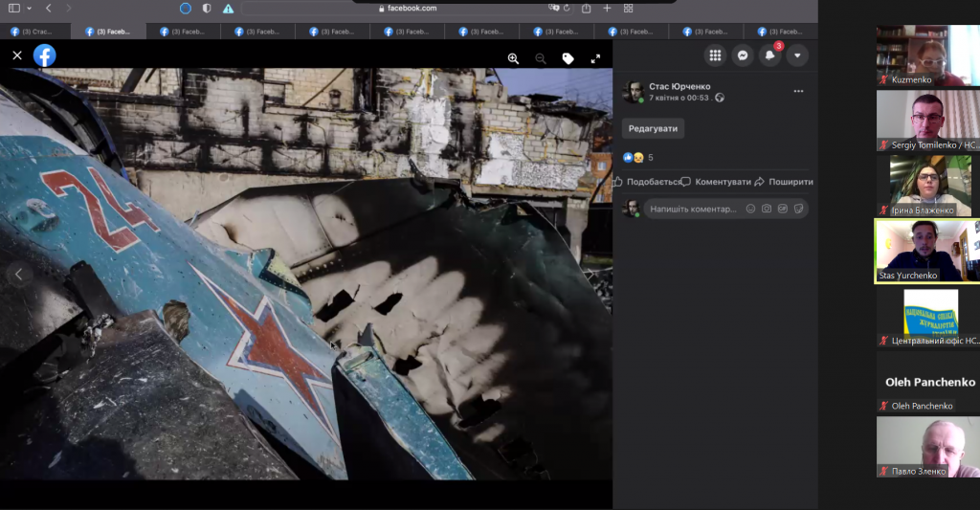
Task: Click the Facebook logo in photo viewer
Action: (44, 55)
